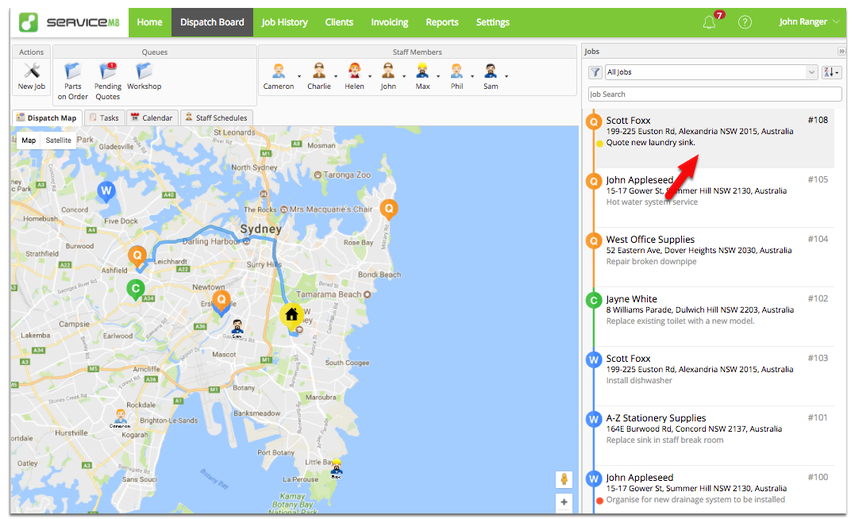Open the All Jobs filter dropdown
The width and height of the screenshot is (855, 519).
tap(711, 72)
